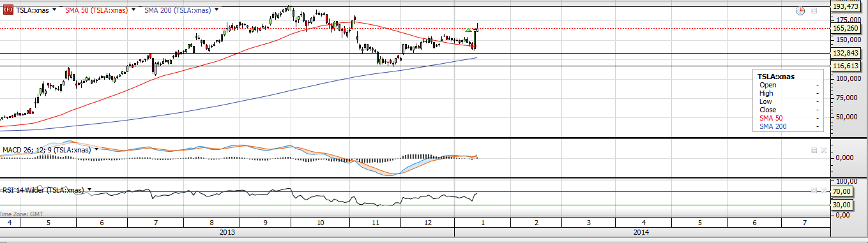The height and width of the screenshot is (243, 868).
Task: Click the TSLA:xnas legend box title
Action: [x=776, y=77]
